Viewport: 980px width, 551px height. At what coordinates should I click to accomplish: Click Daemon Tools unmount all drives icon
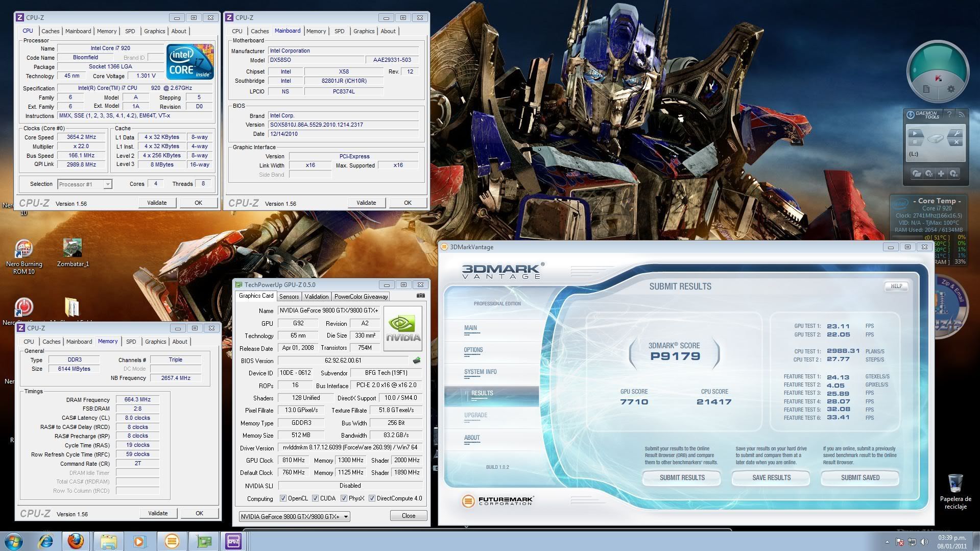point(953,174)
